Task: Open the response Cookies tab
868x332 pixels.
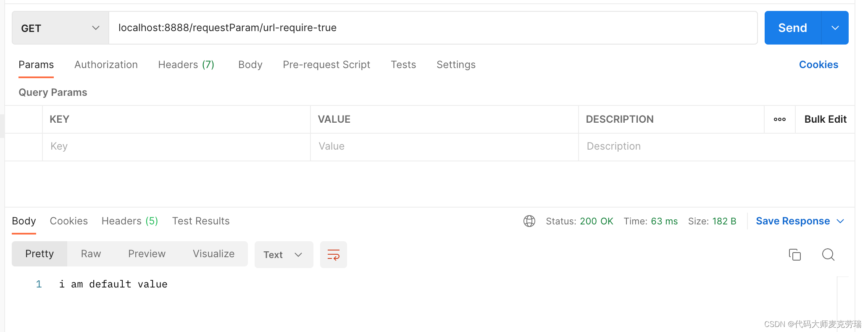Action: (x=69, y=221)
